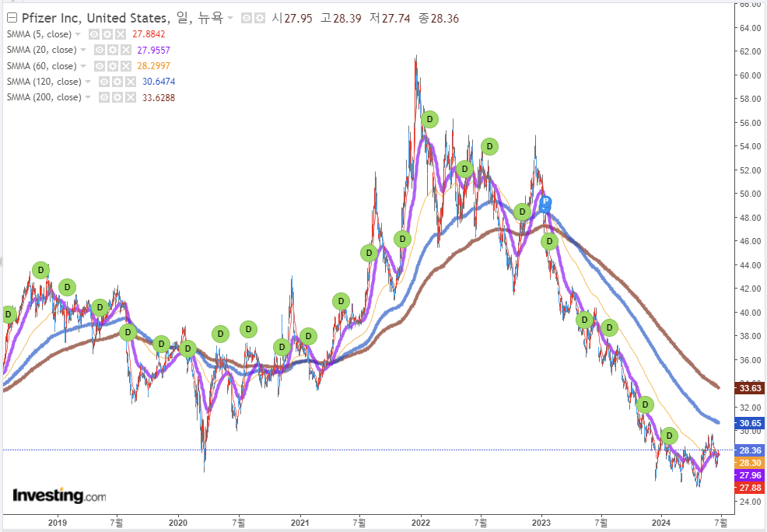The image size is (767, 532).
Task: Click the brown 33.63 price axis label
Action: point(749,388)
